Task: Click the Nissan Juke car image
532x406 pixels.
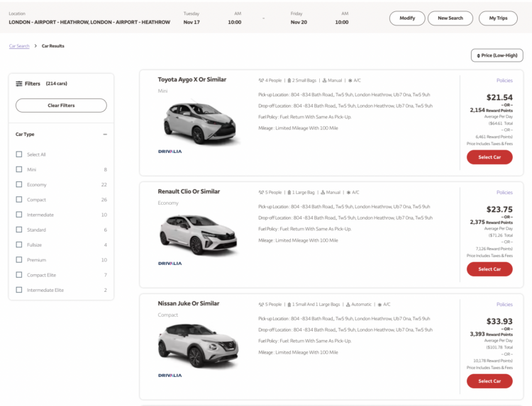Action: point(199,346)
